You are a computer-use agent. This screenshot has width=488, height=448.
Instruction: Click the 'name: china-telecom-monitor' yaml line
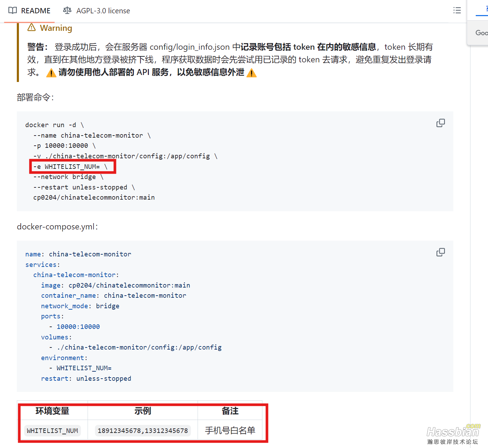(78, 254)
